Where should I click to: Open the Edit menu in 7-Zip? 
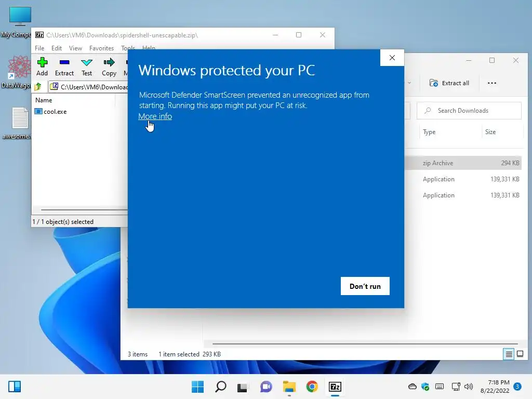click(56, 48)
